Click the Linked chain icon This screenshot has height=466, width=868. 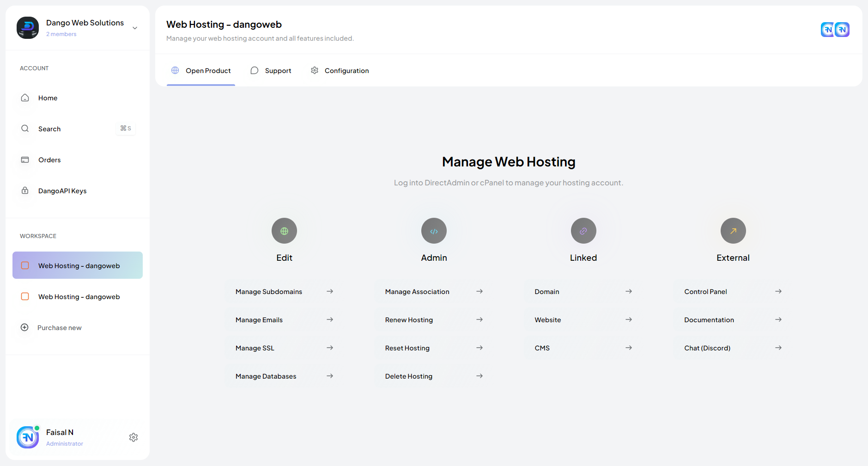(x=583, y=231)
